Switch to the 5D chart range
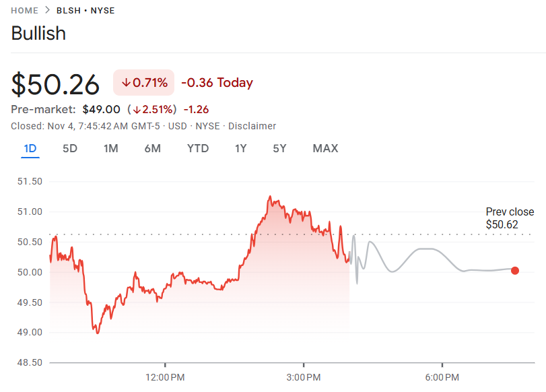 point(71,148)
